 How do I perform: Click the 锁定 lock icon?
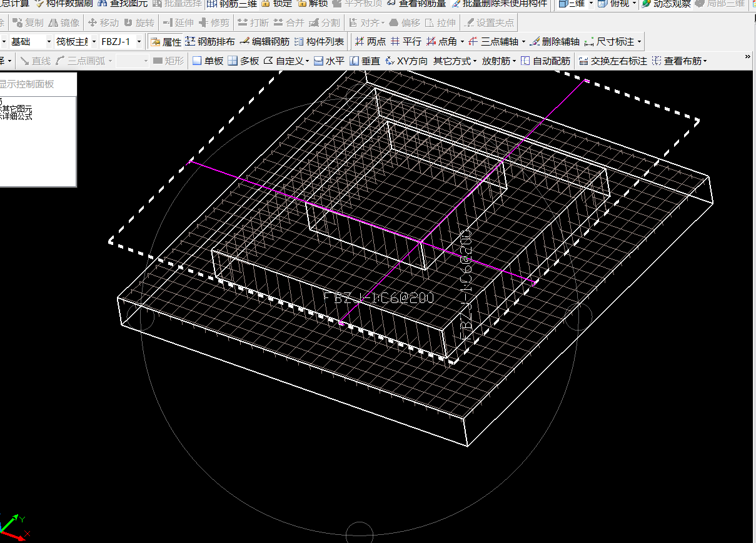coord(276,3)
